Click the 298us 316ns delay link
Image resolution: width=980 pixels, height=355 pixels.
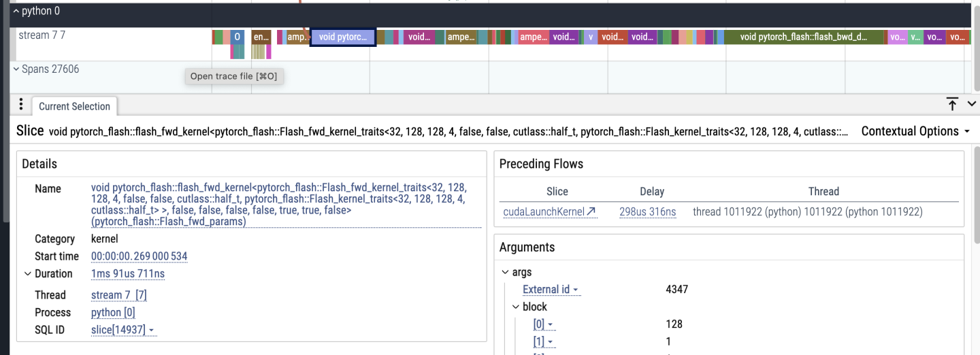pyautogui.click(x=647, y=212)
